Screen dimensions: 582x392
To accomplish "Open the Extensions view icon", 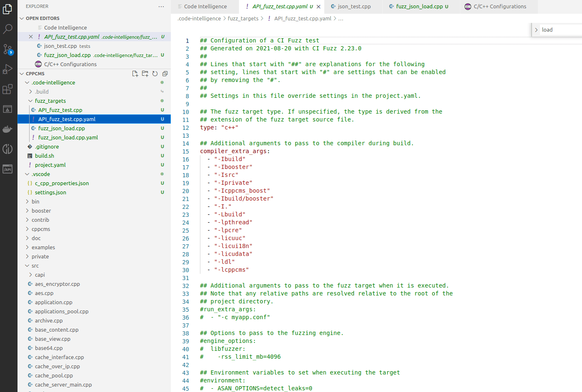I will [7, 89].
